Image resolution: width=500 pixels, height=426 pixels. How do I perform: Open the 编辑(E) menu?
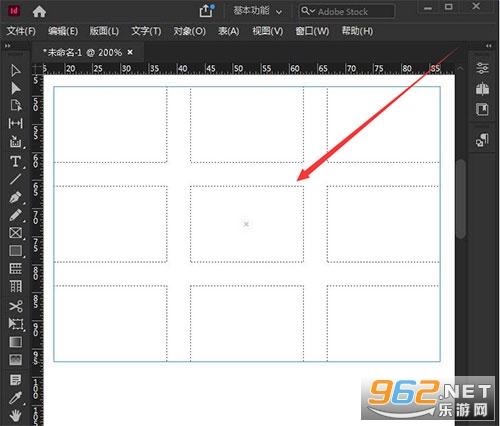click(x=63, y=31)
